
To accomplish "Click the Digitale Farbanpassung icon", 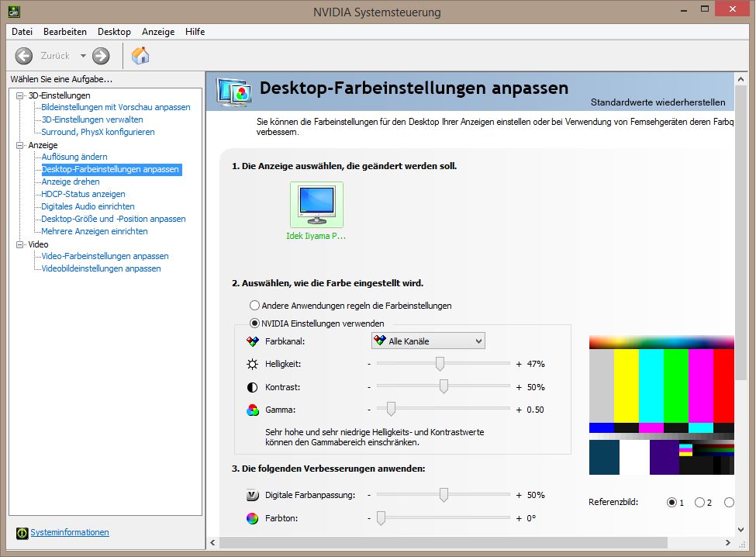I will tap(253, 495).
